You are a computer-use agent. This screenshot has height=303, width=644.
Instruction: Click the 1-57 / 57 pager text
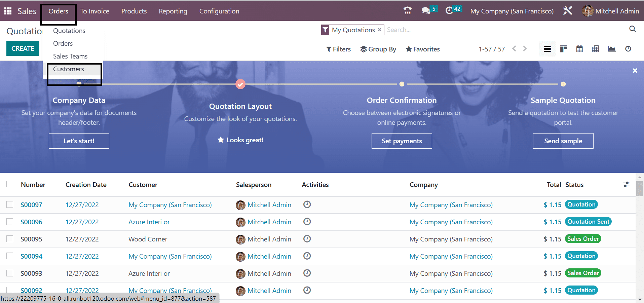tap(492, 49)
